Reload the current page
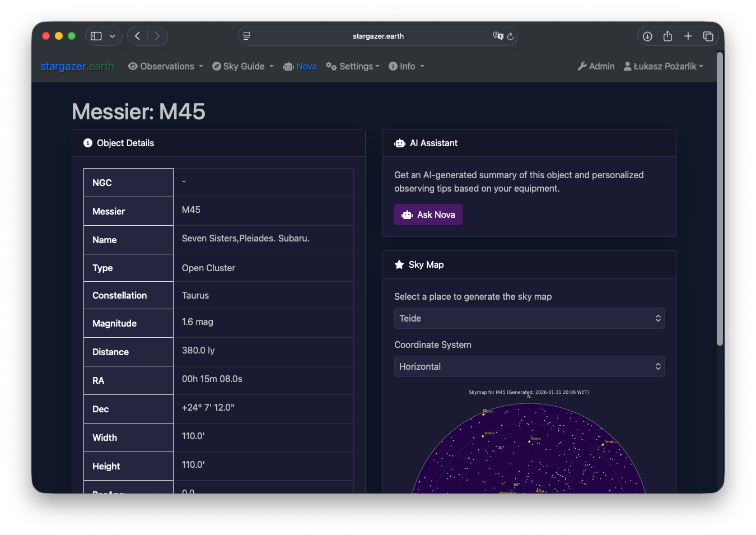The width and height of the screenshot is (756, 535). 510,36
